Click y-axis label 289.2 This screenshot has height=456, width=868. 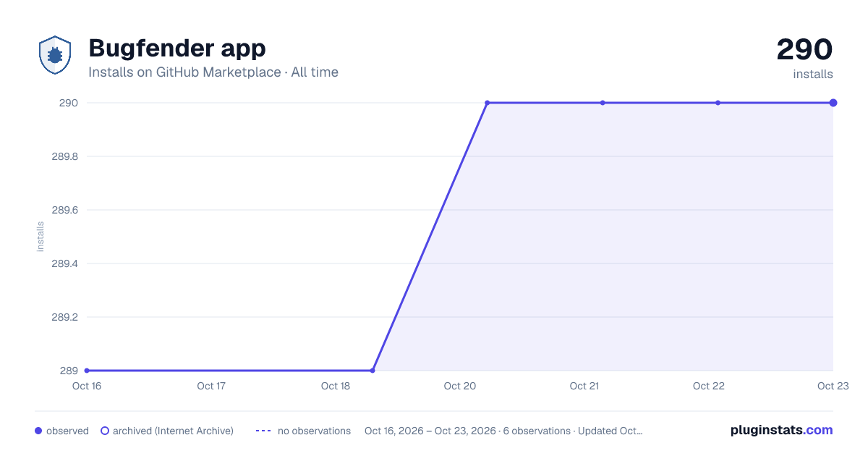click(64, 317)
